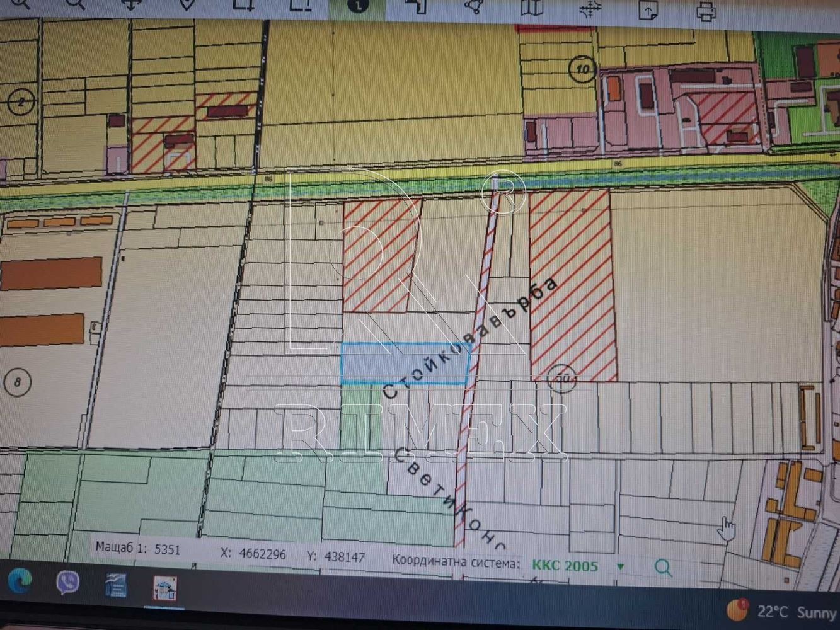
Task: Select the blue highlighted parcel on map
Action: tap(404, 364)
